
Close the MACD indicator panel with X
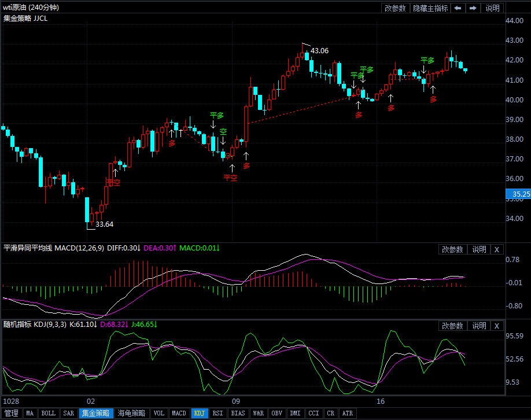point(497,249)
